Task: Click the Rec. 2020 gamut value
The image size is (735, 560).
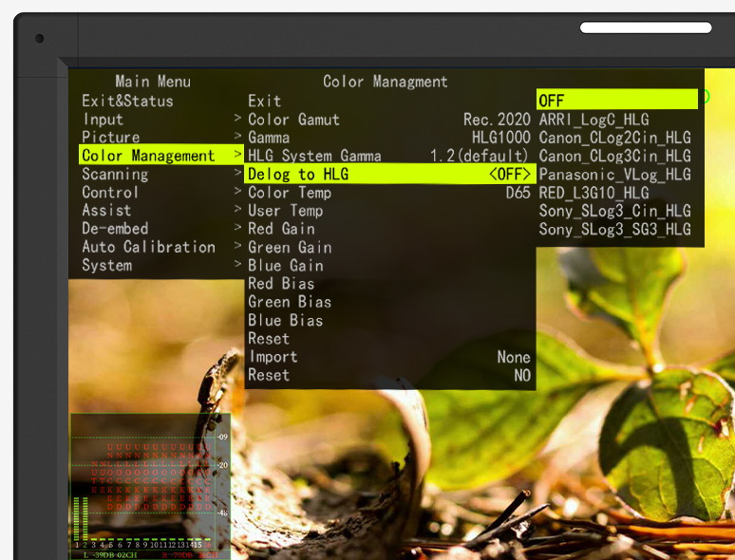Action: coord(497,120)
